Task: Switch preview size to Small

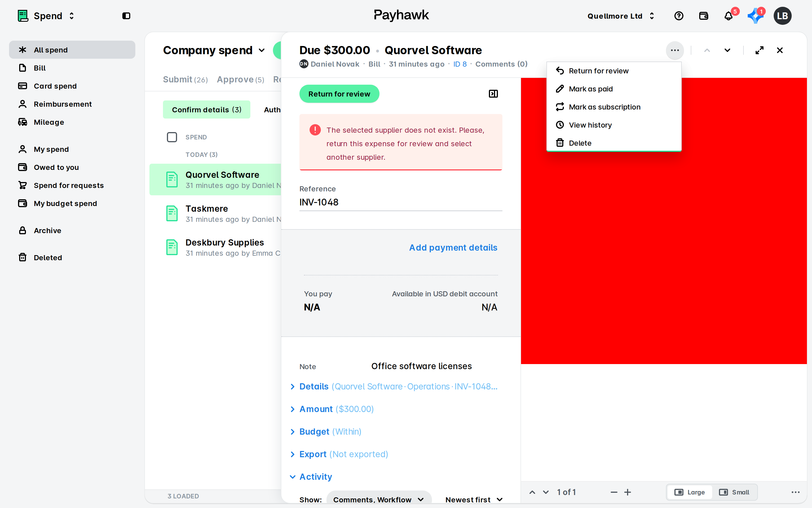Action: click(734, 492)
